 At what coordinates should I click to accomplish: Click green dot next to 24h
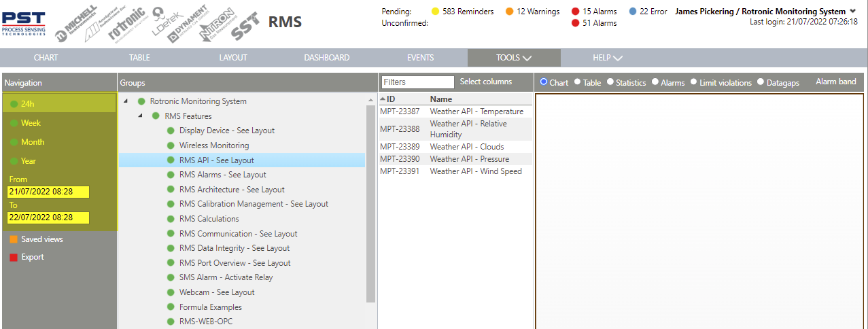(x=14, y=104)
